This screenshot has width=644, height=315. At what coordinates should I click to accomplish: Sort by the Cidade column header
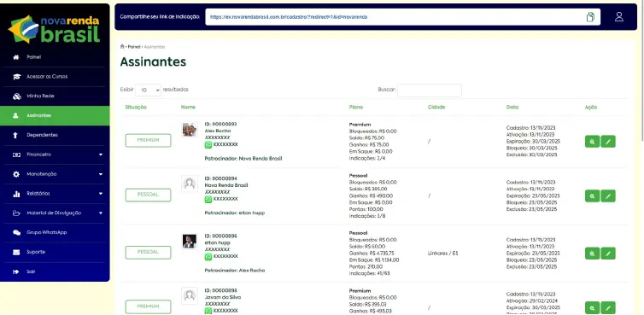click(436, 108)
